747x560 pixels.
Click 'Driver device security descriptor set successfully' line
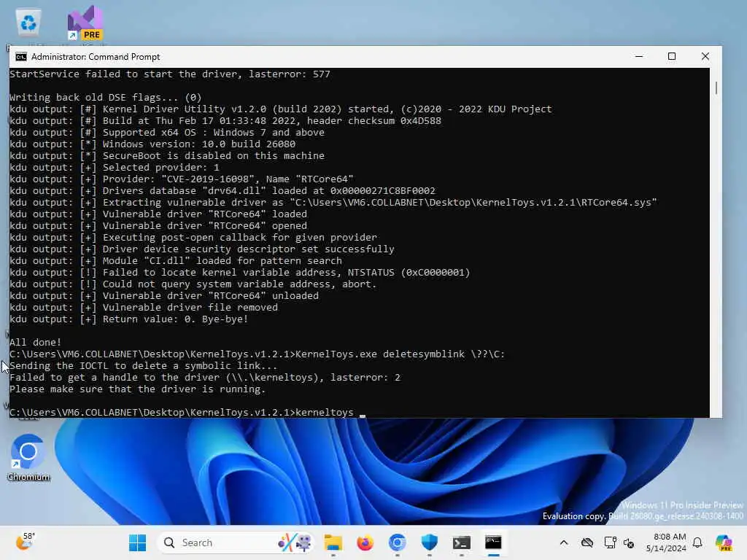coord(202,249)
